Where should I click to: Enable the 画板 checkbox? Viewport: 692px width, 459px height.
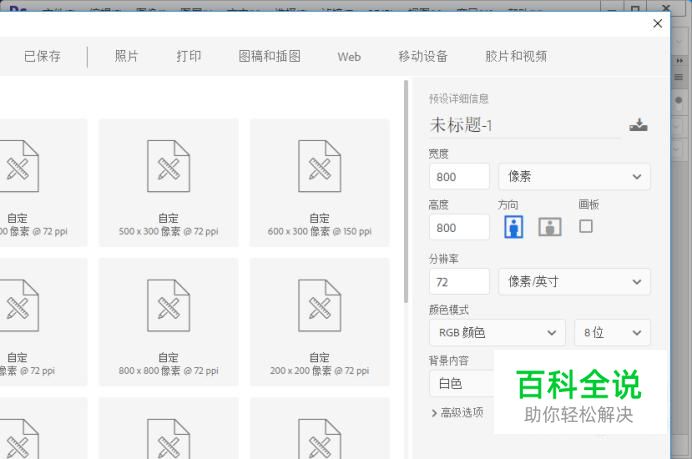586,226
